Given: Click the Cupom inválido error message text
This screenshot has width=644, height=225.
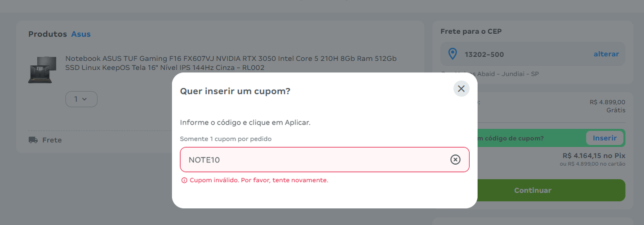Looking at the screenshot, I should tap(259, 180).
